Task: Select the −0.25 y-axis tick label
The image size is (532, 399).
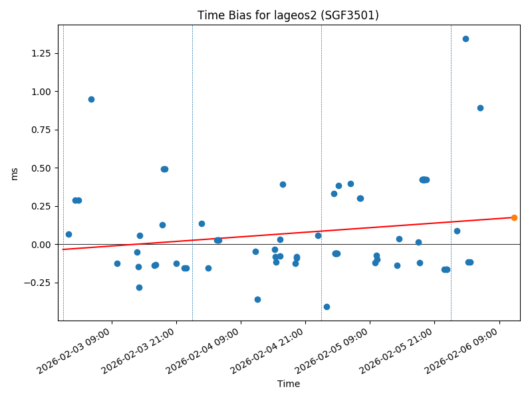Action: coord(37,283)
